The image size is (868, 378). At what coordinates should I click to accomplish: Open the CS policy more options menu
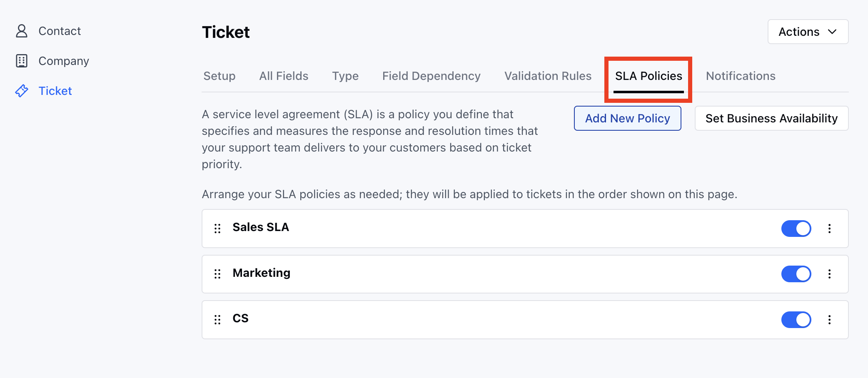pos(829,319)
